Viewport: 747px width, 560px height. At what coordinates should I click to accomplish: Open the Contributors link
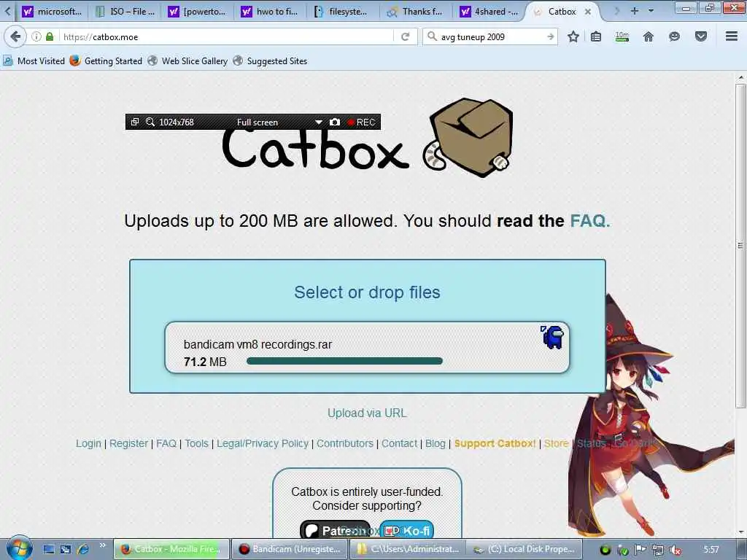(345, 443)
